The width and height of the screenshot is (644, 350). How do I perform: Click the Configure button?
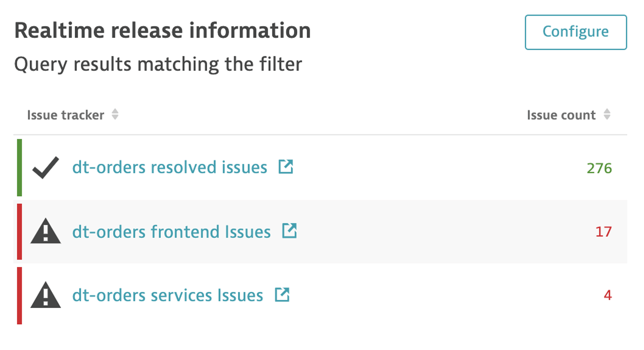[575, 32]
